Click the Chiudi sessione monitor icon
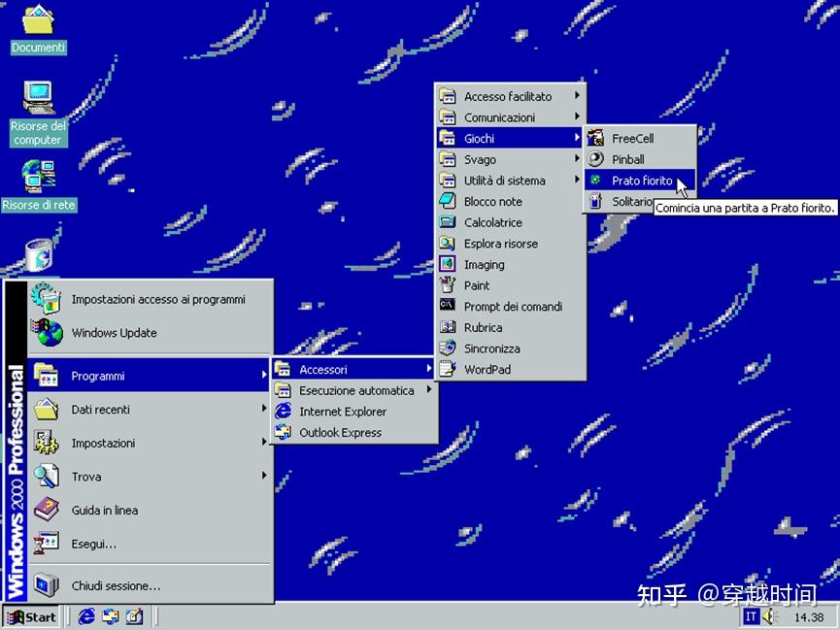This screenshot has height=630, width=840. pyautogui.click(x=46, y=585)
